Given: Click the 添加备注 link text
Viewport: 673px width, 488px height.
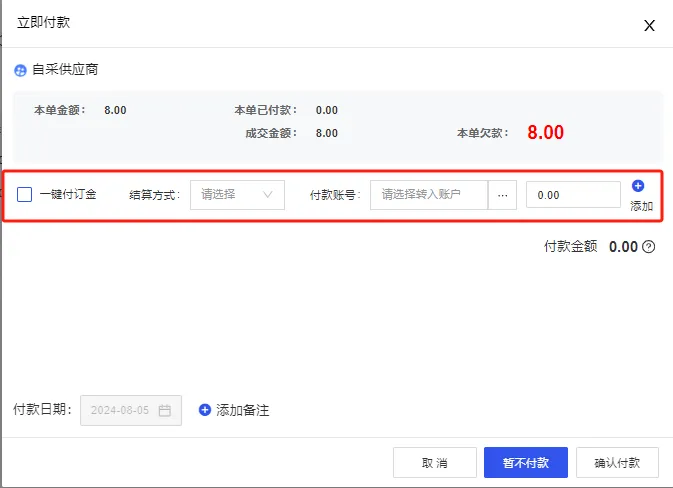Looking at the screenshot, I should (243, 410).
